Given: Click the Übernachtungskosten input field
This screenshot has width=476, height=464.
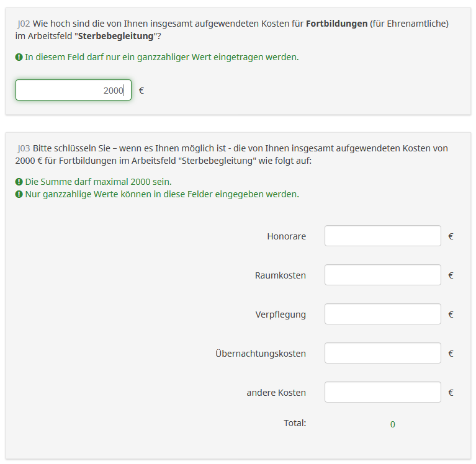Looking at the screenshot, I should click(382, 353).
